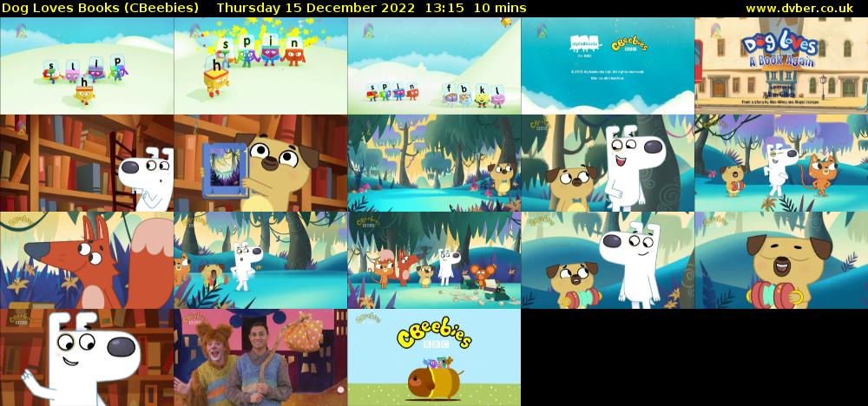868x406 pixels.
Task: Open thumbnail with pug, dog and orange cat
Action: coord(782,163)
